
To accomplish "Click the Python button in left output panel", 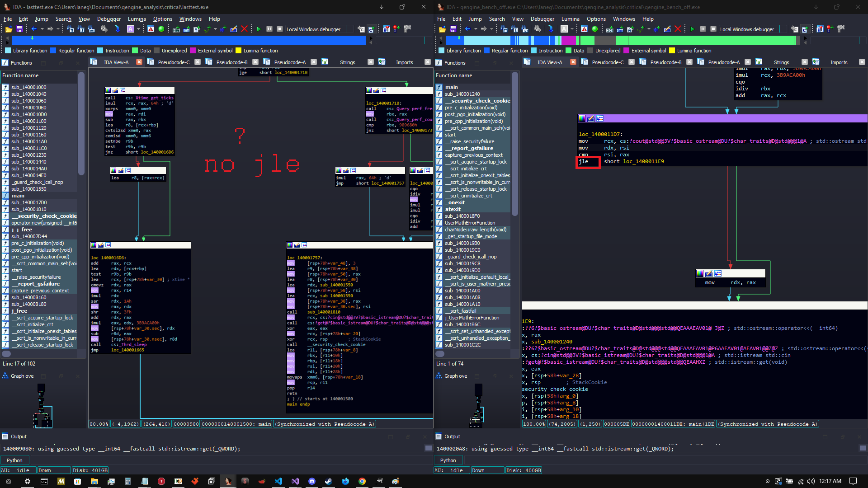I will (14, 460).
